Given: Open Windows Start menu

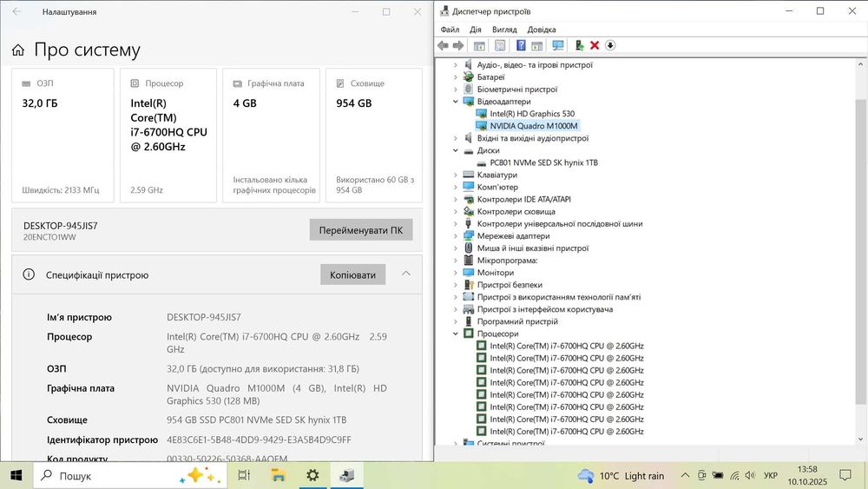Looking at the screenshot, I should point(16,476).
